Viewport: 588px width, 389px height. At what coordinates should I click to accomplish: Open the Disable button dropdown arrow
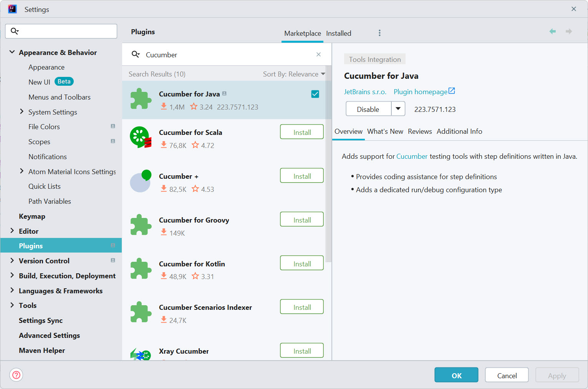click(x=398, y=109)
